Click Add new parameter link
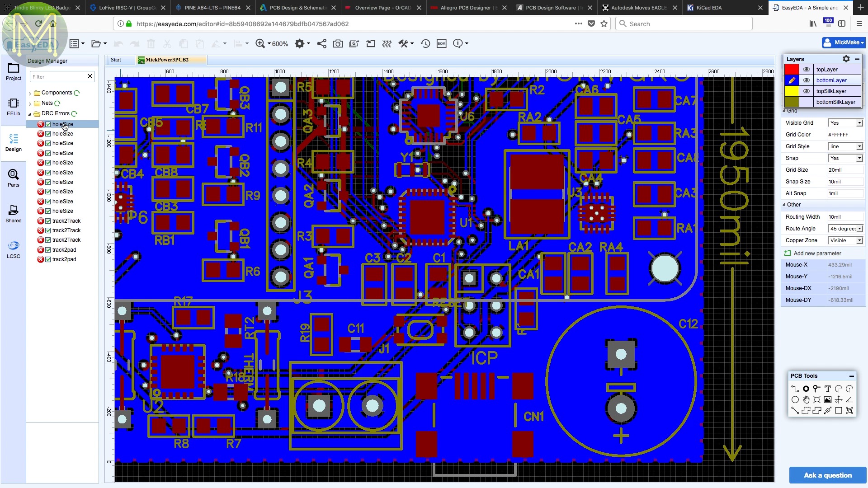 pyautogui.click(x=817, y=253)
